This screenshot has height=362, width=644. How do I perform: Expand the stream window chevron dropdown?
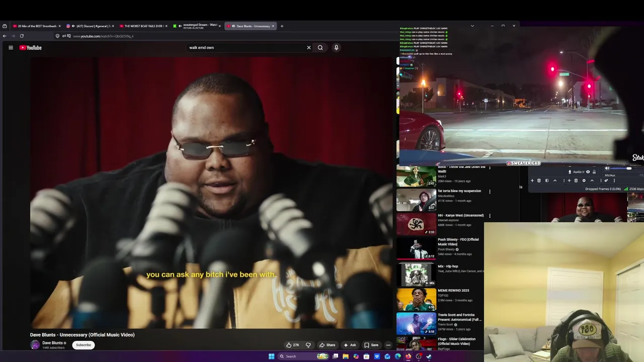472,26
